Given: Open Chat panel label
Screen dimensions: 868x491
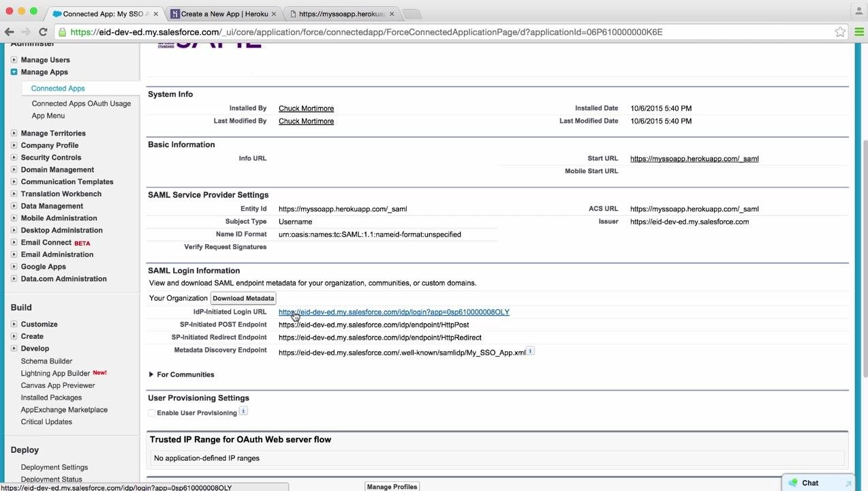Looking at the screenshot, I should point(810,483).
